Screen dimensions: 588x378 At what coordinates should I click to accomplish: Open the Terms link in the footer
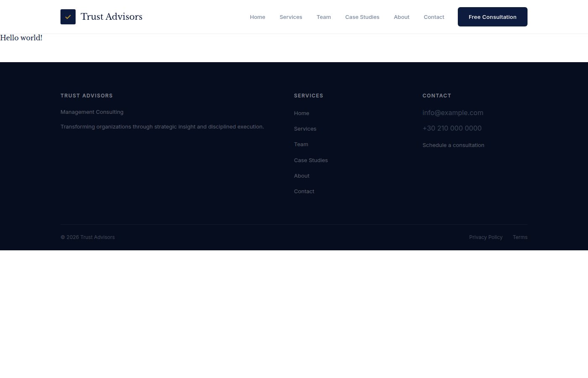[x=520, y=237]
